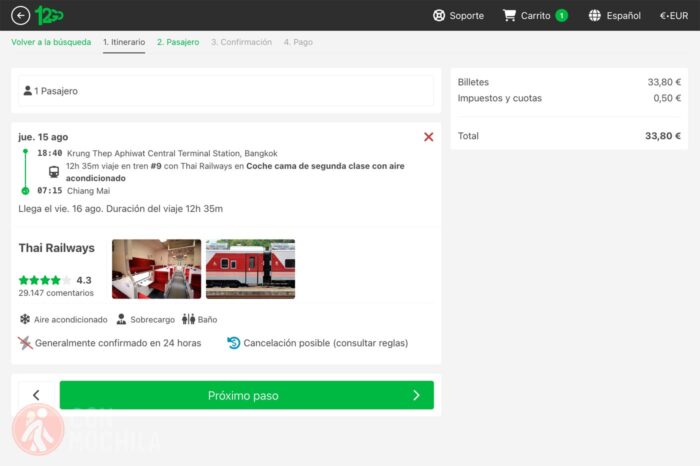Click the crossed-out instant confirmation icon

pos(25,343)
